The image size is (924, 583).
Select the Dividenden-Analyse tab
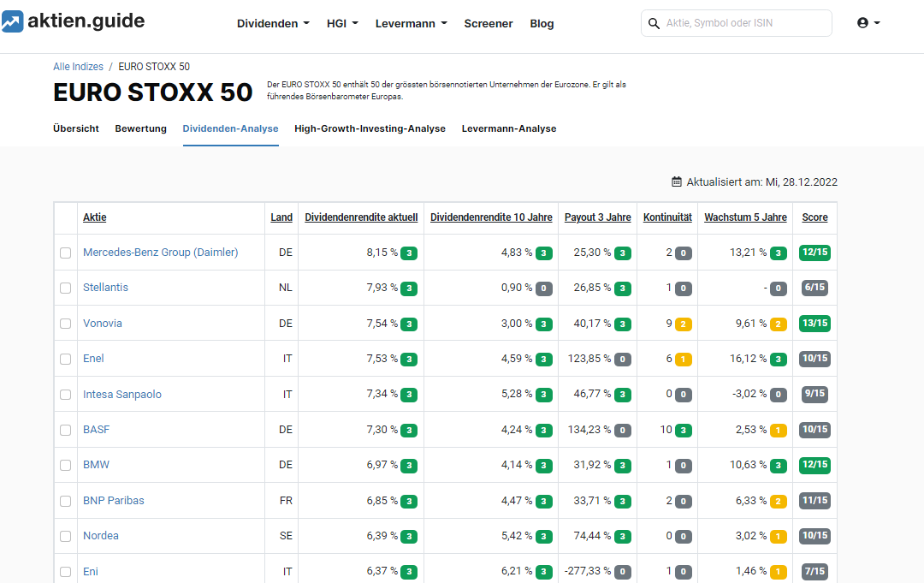click(230, 128)
